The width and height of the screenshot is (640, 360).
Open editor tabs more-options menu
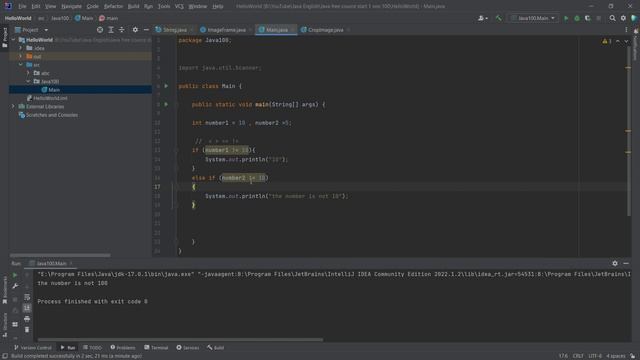[x=626, y=30]
